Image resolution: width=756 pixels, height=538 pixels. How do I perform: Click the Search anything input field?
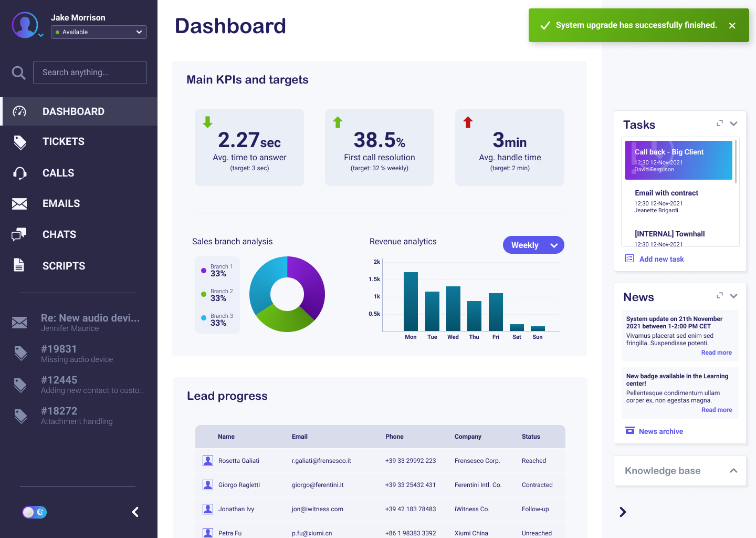(x=90, y=73)
